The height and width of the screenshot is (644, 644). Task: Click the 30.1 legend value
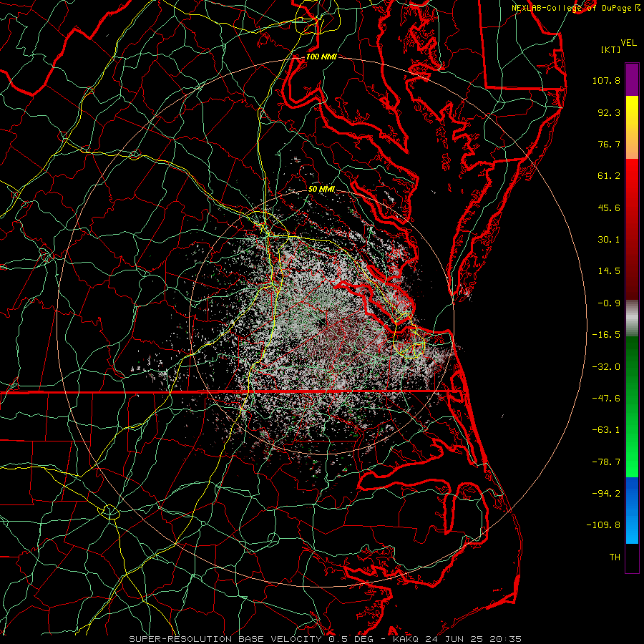609,240
